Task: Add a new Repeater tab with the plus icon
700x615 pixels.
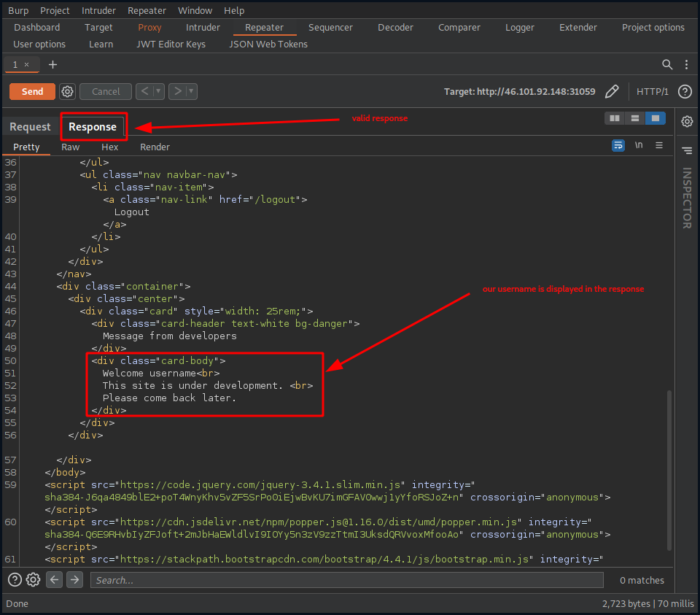Action: (52, 64)
